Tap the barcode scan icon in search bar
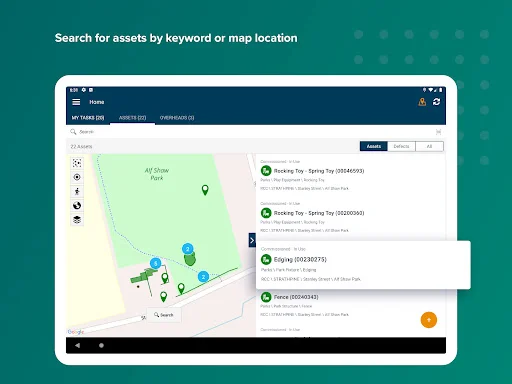The image size is (512, 384). pos(438,132)
